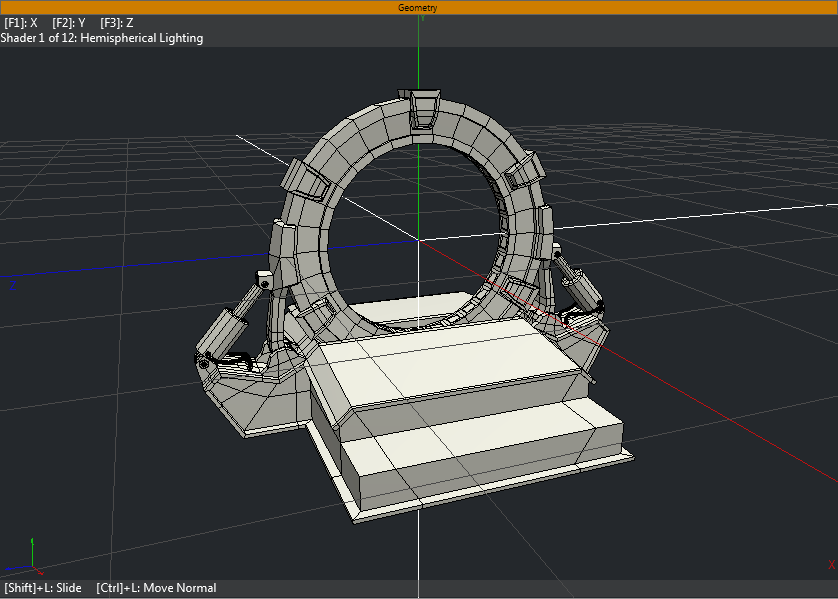Click the red X axis label

(832, 565)
